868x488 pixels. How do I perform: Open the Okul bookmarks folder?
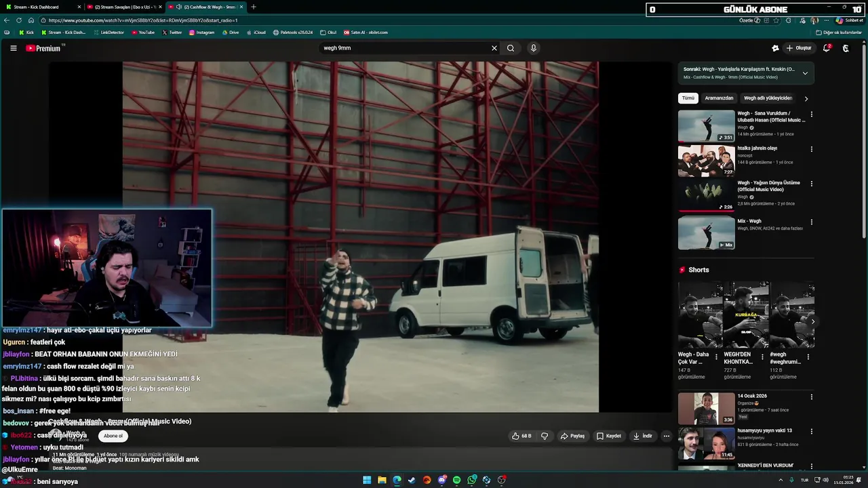click(x=328, y=33)
